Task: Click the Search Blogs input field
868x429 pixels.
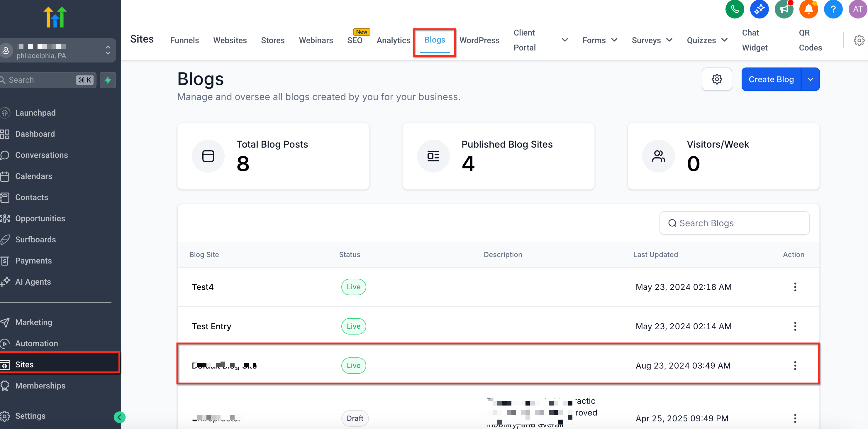Action: (735, 223)
